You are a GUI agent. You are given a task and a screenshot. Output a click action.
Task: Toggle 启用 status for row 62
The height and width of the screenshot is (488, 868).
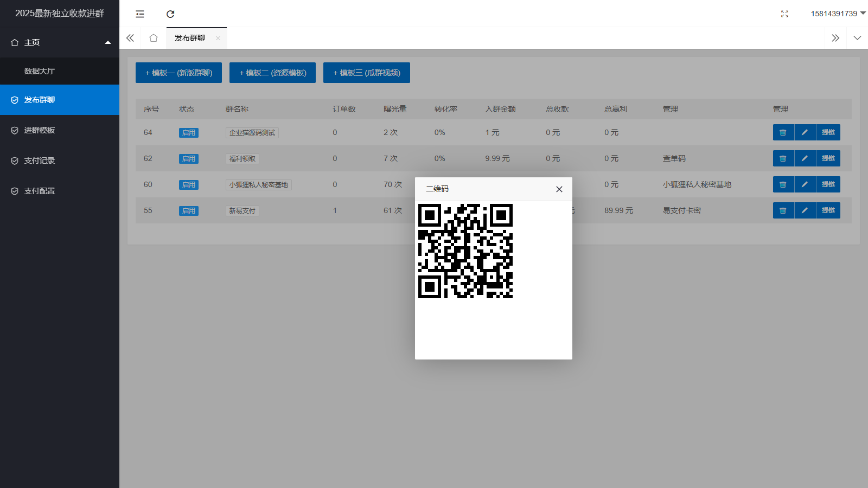tap(189, 159)
